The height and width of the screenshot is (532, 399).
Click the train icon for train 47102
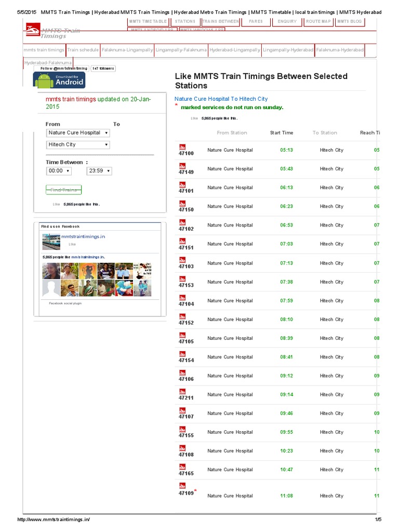click(x=182, y=222)
